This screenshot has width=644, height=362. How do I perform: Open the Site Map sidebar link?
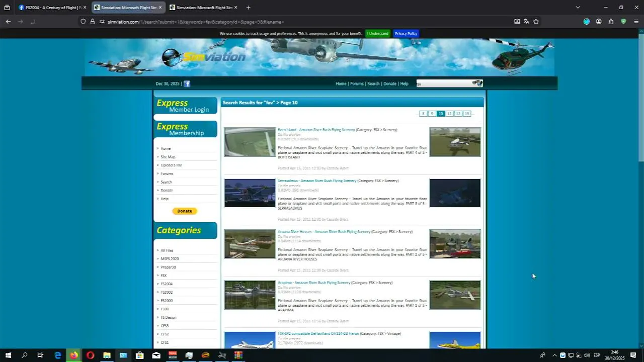(x=168, y=157)
